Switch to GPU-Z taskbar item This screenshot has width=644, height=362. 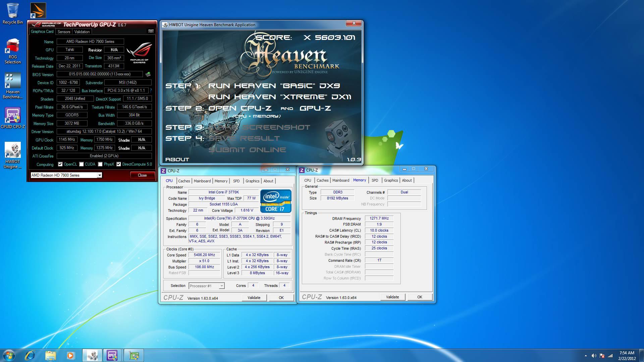pyautogui.click(x=134, y=355)
